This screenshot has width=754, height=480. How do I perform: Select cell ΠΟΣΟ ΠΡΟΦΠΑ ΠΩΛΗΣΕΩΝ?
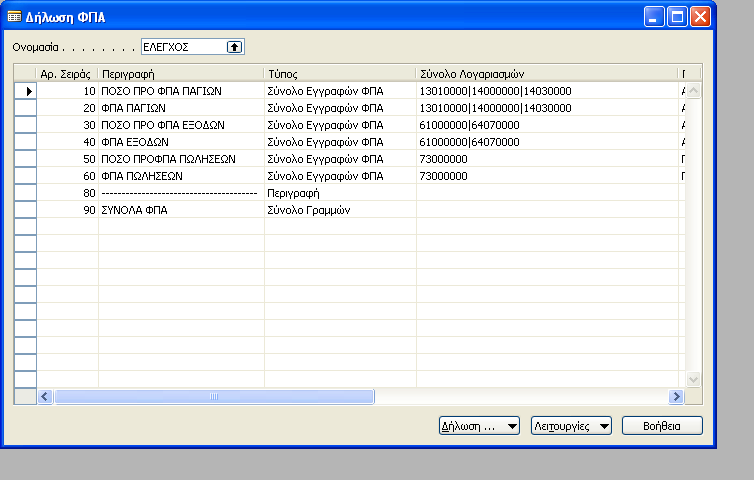point(181,159)
